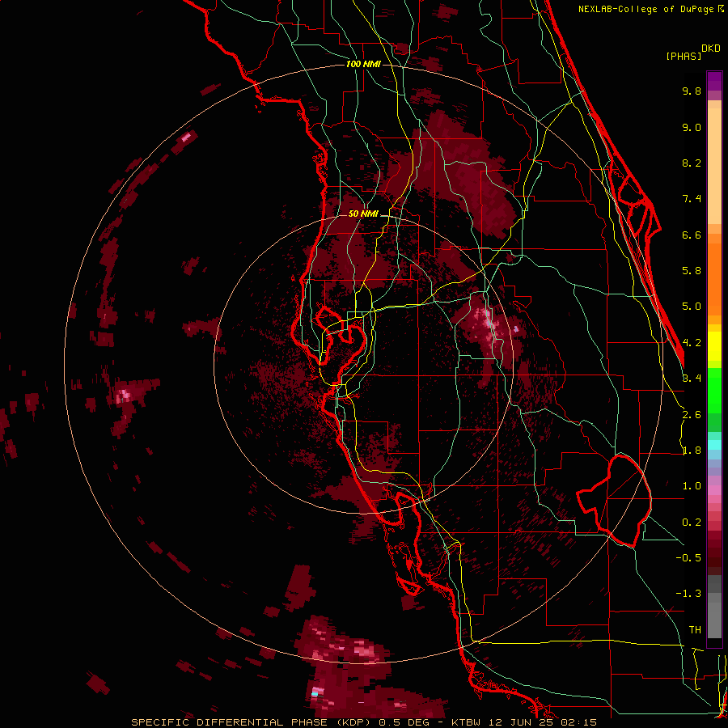Click the 6.6 scale value
728x728 pixels.
[692, 235]
